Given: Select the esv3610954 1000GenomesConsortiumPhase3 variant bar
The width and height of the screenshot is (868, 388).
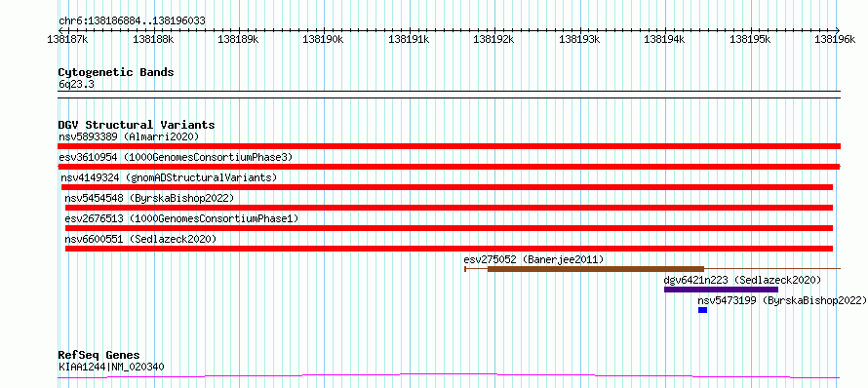Looking at the screenshot, I should click(x=449, y=167).
